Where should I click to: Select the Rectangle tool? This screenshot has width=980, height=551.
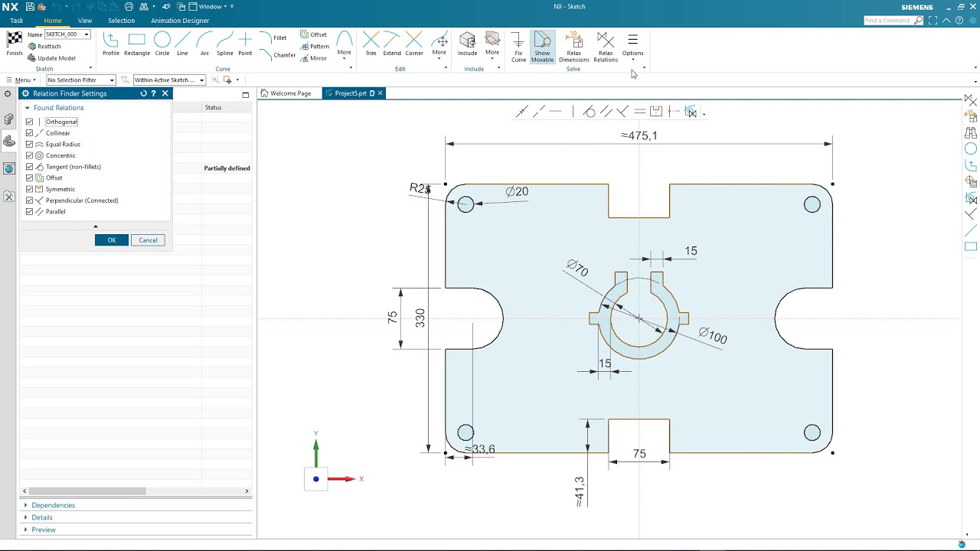[137, 44]
